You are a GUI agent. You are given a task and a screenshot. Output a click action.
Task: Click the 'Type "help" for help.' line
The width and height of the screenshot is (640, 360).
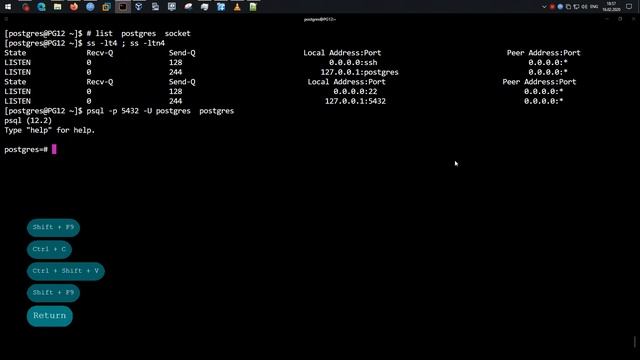pos(49,130)
